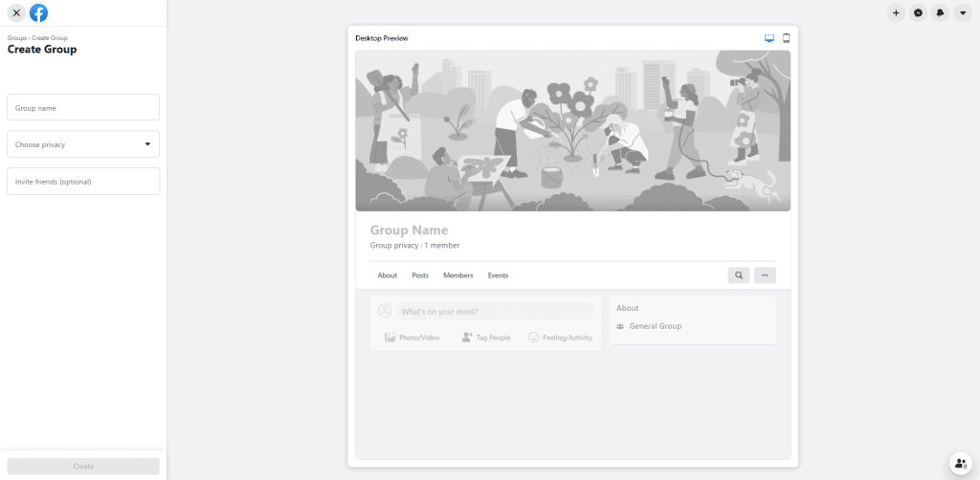Open the Choose privacy dropdown
This screenshot has height=480, width=980.
(83, 144)
